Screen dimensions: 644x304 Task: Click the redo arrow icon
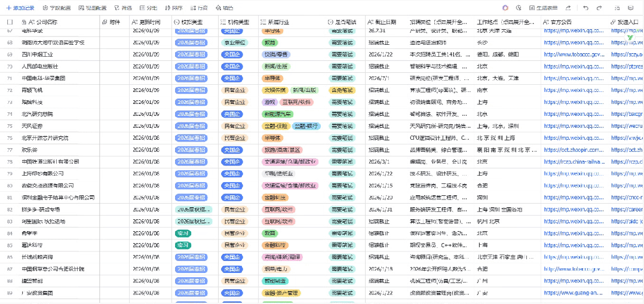(x=599, y=8)
